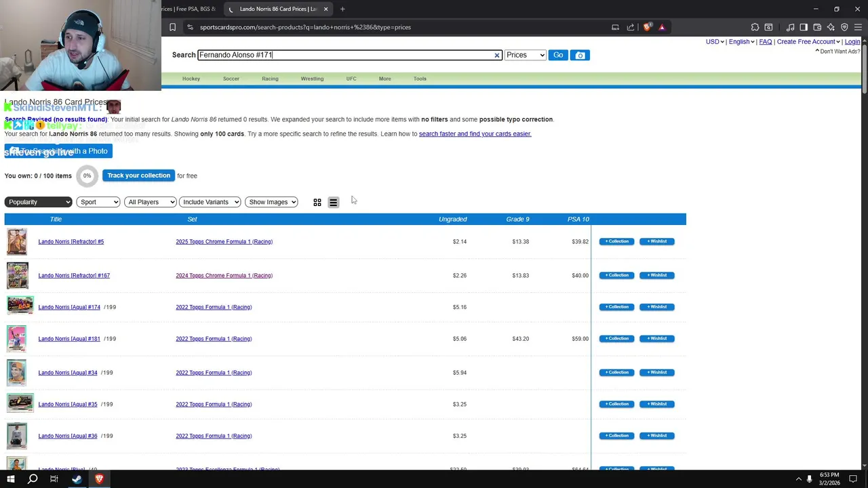Add Lando Norris Aqua #34 to wishlist
868x488 pixels.
(657, 372)
